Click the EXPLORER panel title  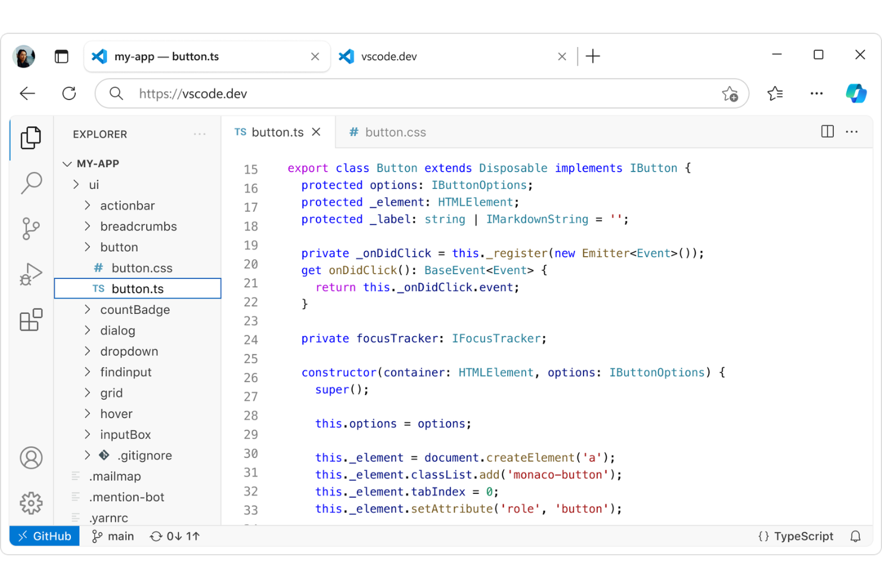coord(100,134)
